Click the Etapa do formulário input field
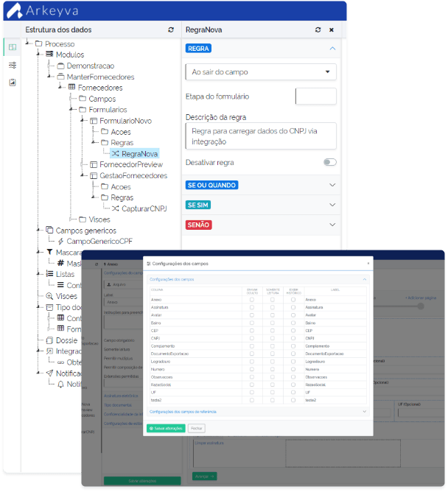Screen dimensions: 448x492 pyautogui.click(x=316, y=96)
